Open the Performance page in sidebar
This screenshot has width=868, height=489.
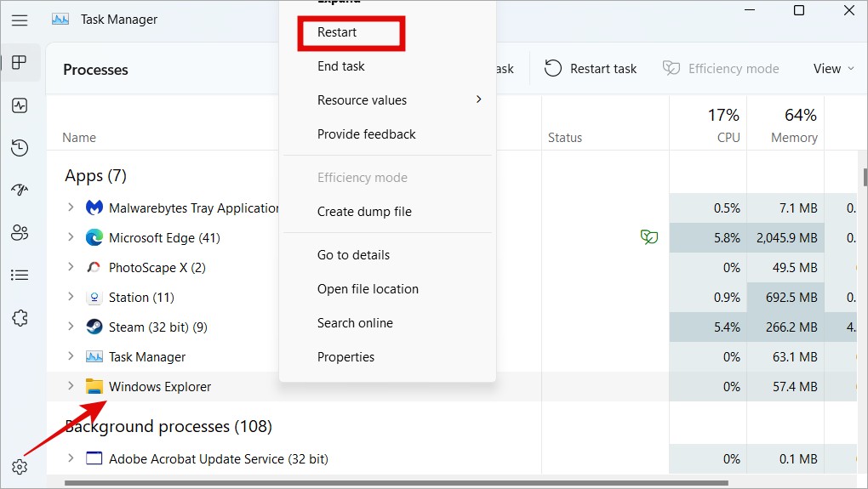click(20, 105)
